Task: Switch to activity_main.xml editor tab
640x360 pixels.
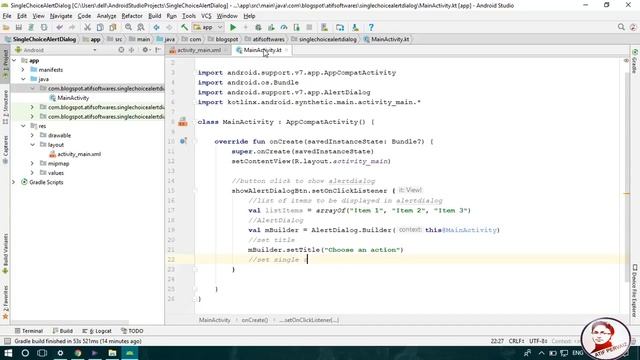Action: point(198,50)
